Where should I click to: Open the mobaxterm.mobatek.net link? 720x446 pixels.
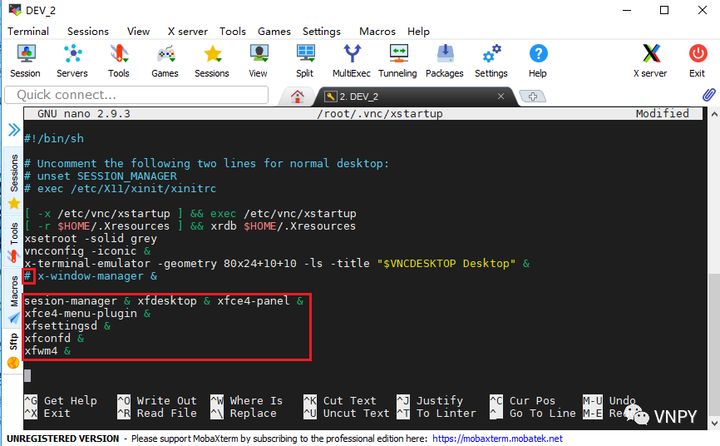[497, 439]
